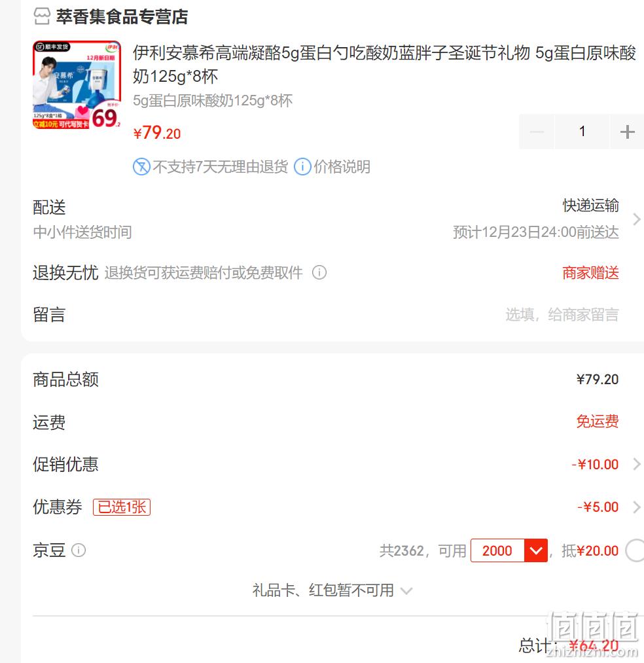This screenshot has width=644, height=663.
Task: Click the 价格说明 info icon
Action: 302,167
